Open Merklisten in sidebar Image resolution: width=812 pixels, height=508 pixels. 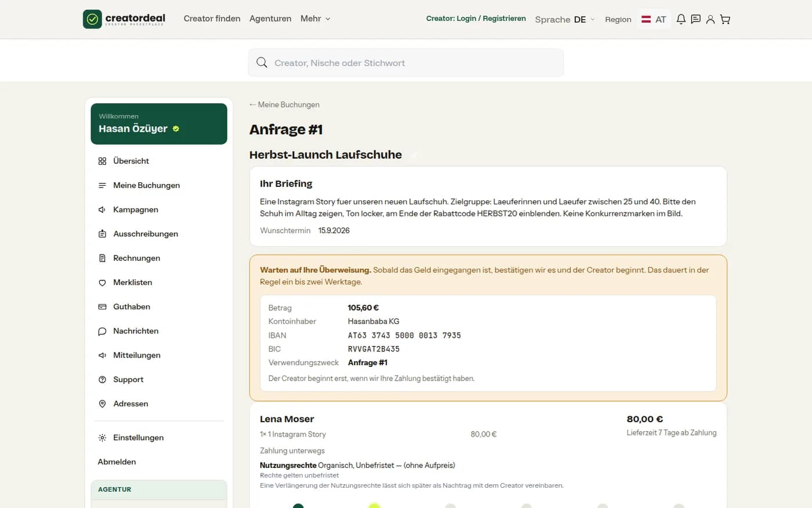point(159,282)
